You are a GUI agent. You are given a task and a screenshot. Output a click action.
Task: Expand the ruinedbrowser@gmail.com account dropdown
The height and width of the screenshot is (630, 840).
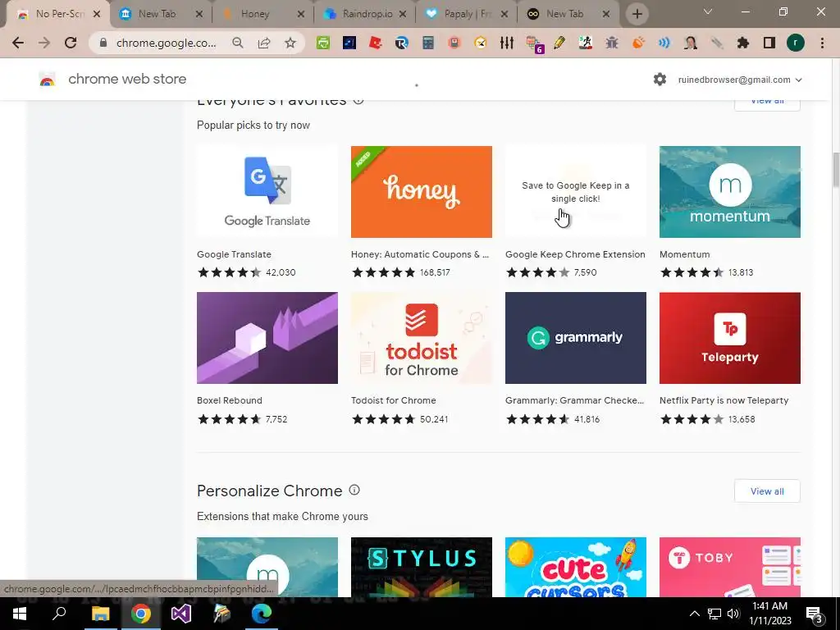pos(741,80)
